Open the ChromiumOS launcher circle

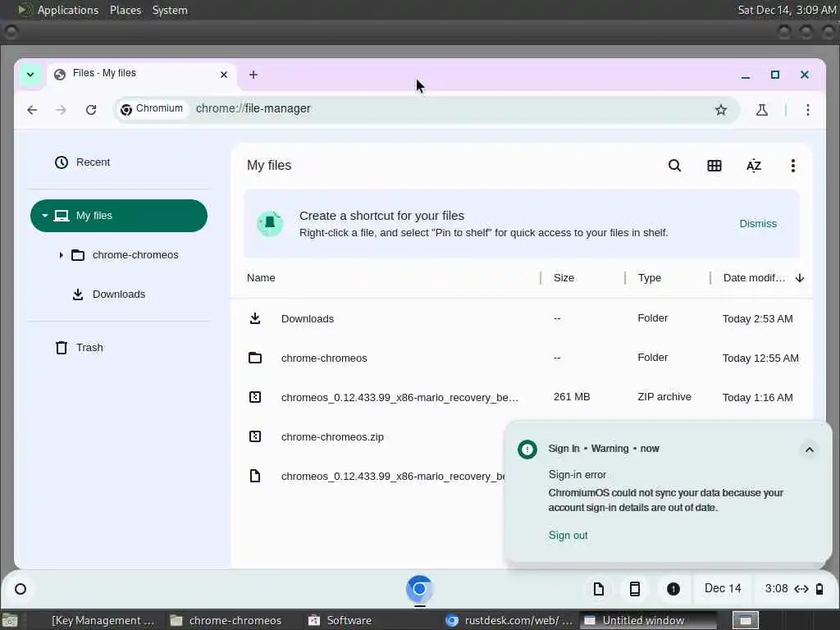click(21, 589)
